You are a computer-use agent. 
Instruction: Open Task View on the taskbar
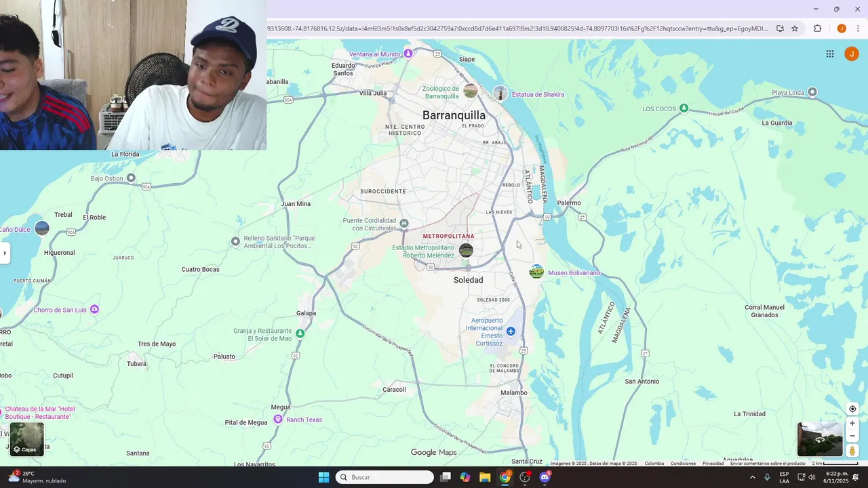(446, 477)
